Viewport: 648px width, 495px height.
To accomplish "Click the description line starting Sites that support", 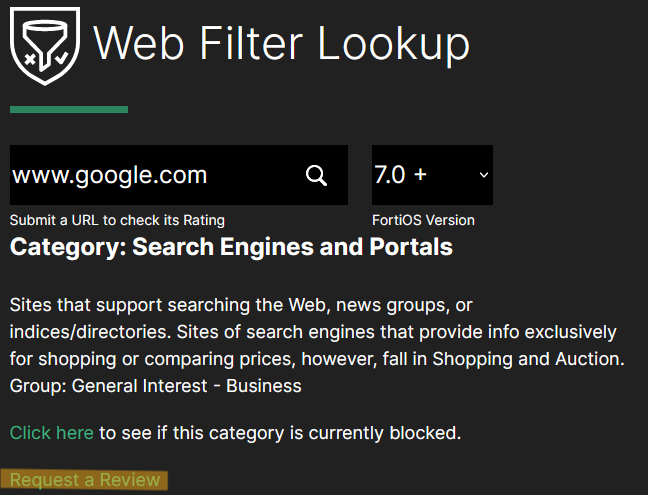I will pyautogui.click(x=240, y=304).
